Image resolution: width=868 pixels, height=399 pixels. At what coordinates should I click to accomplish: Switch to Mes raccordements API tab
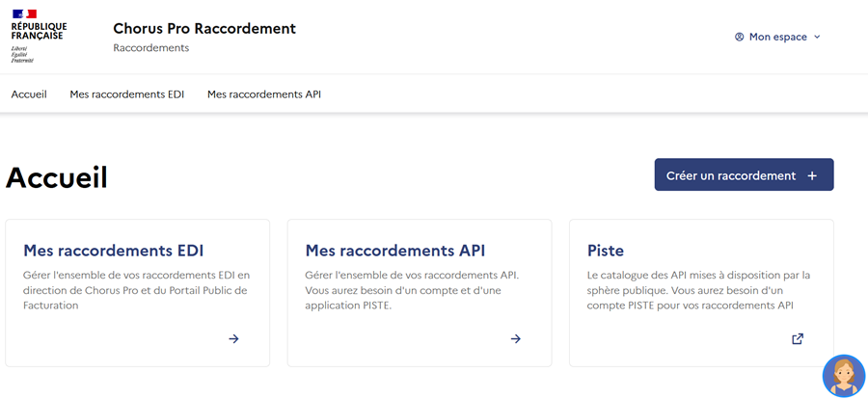pos(263,94)
